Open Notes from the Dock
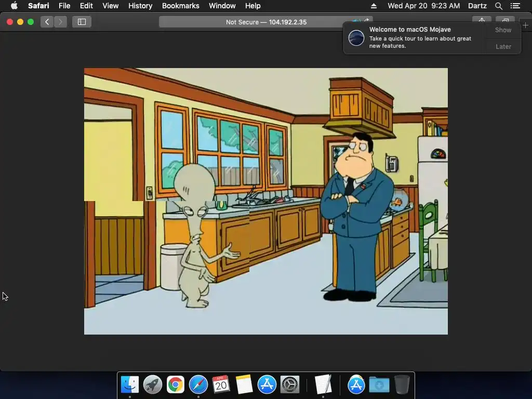This screenshot has width=532, height=399. (244, 384)
